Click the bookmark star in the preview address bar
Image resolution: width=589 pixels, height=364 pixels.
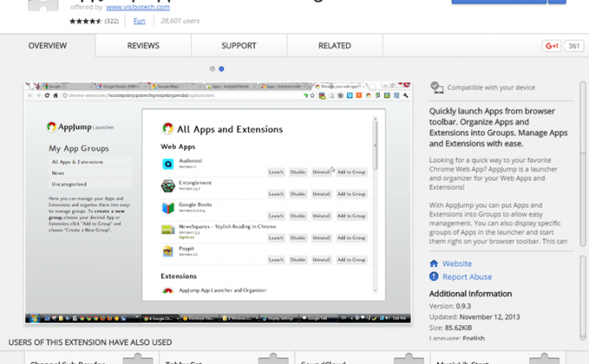click(312, 95)
